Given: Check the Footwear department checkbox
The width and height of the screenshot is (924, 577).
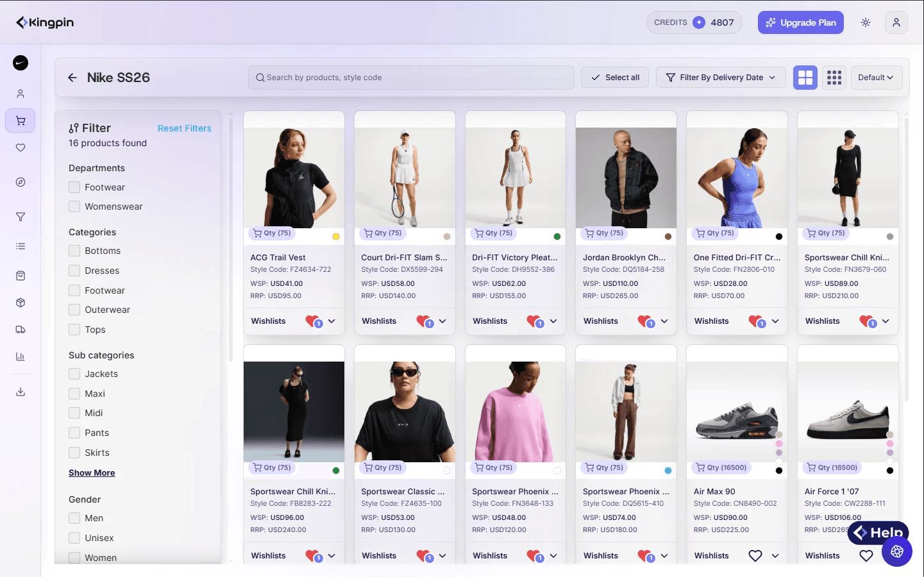Looking at the screenshot, I should (x=74, y=187).
